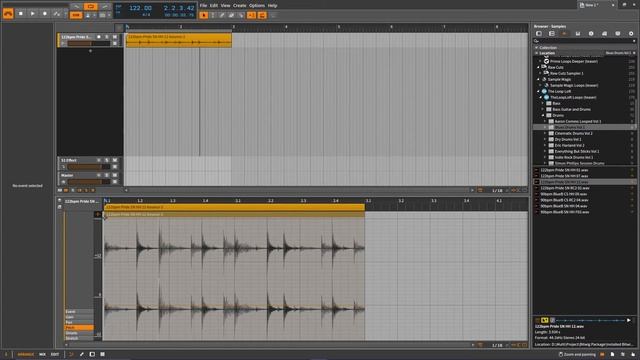640x360 pixels.
Task: Click the tempo value 122.00
Action: [140, 8]
